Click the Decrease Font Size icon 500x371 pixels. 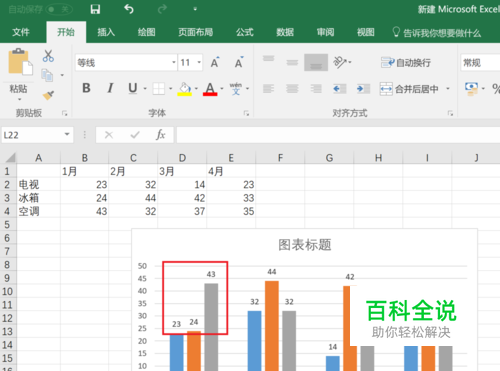[x=239, y=62]
